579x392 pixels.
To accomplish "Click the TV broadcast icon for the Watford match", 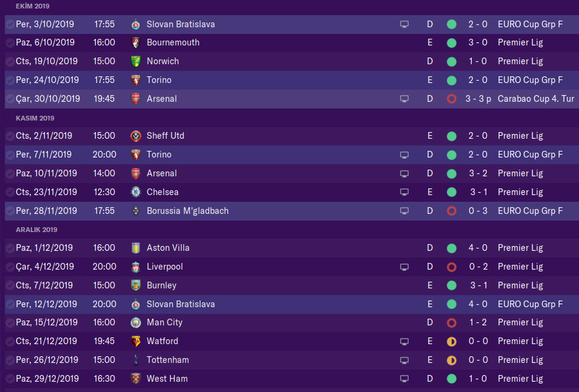I will (404, 342).
